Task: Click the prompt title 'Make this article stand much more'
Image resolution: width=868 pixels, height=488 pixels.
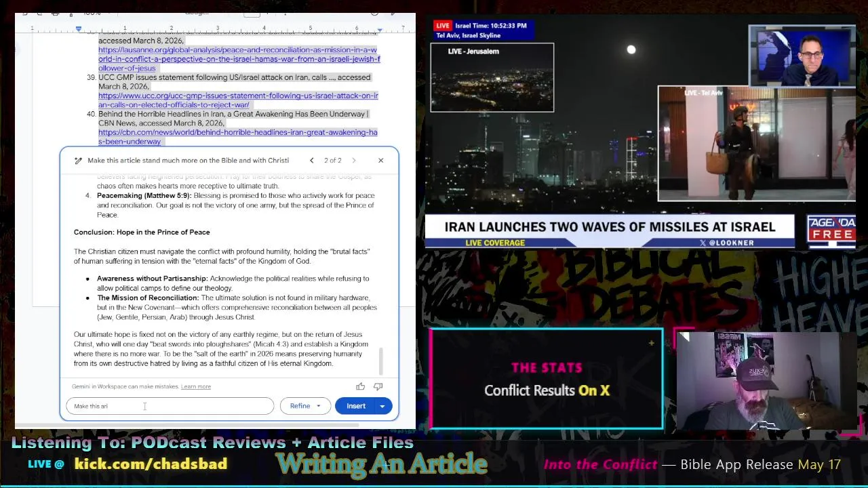Action: (188, 161)
